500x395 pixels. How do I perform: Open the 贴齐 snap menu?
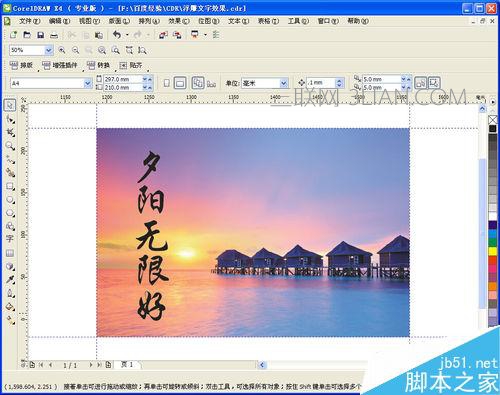(131, 65)
